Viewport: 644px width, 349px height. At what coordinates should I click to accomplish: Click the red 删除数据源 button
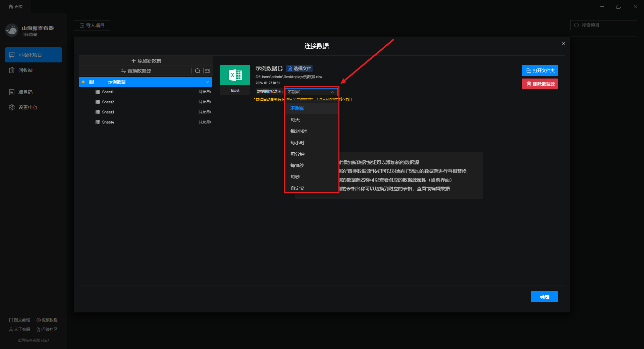tap(540, 84)
